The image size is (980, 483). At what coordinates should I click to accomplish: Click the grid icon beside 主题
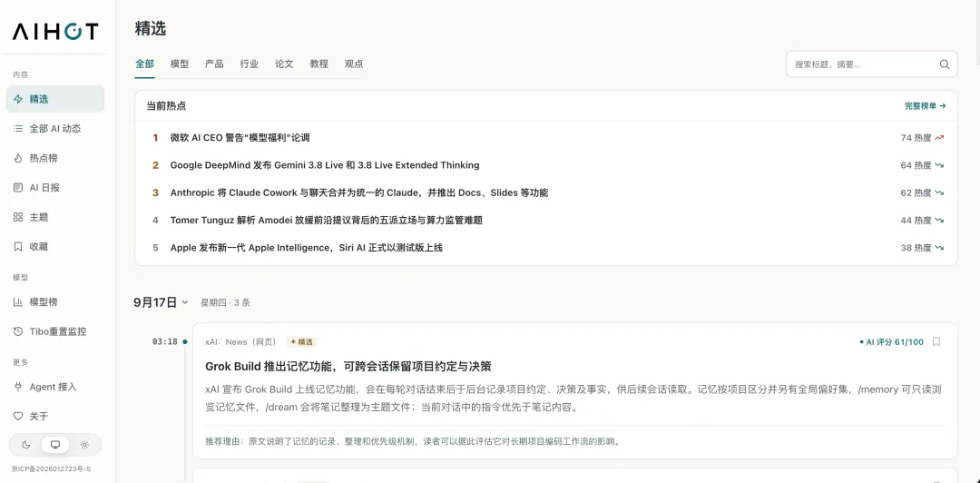[x=18, y=217]
